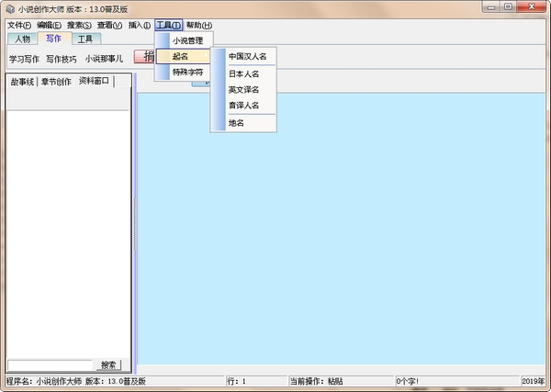Open the 搜索 menu in menu bar
This screenshot has height=392, width=551.
(79, 25)
